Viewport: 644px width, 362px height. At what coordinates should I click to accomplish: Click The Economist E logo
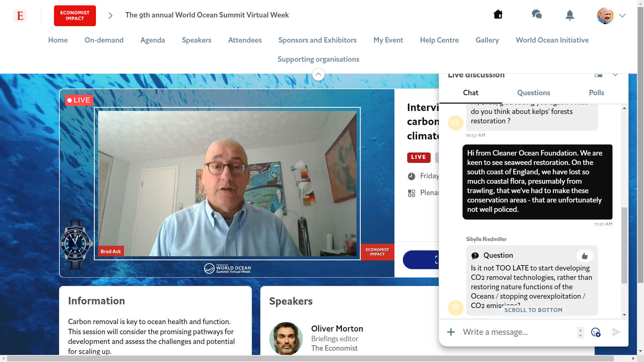click(x=20, y=16)
